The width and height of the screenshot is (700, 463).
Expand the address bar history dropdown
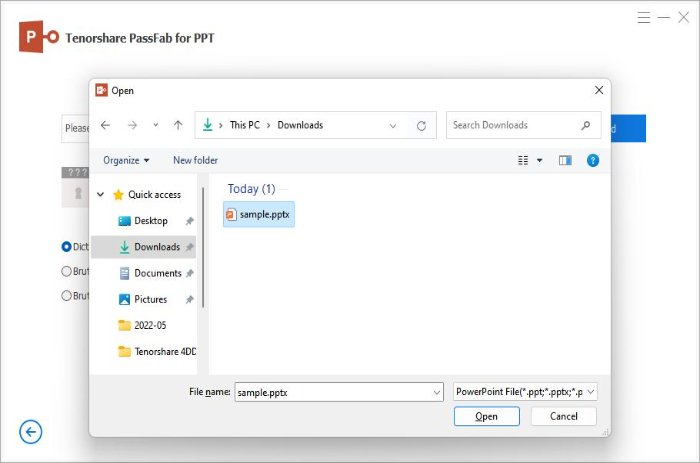(x=393, y=126)
